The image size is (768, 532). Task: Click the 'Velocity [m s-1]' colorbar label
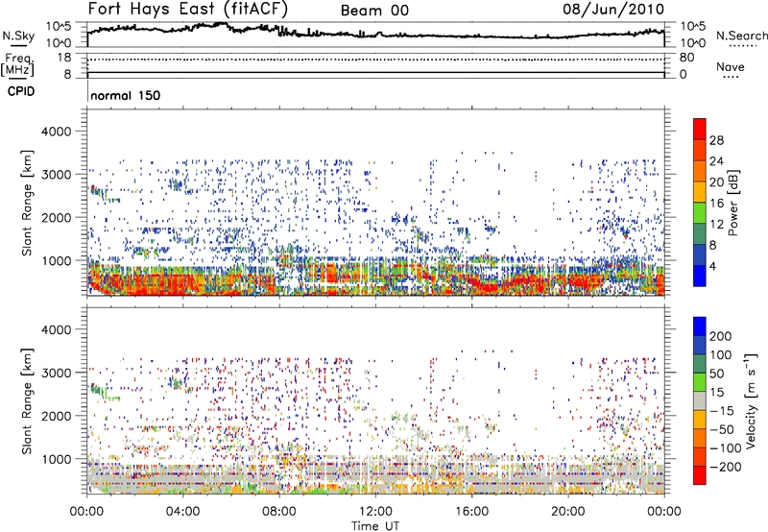[750, 400]
